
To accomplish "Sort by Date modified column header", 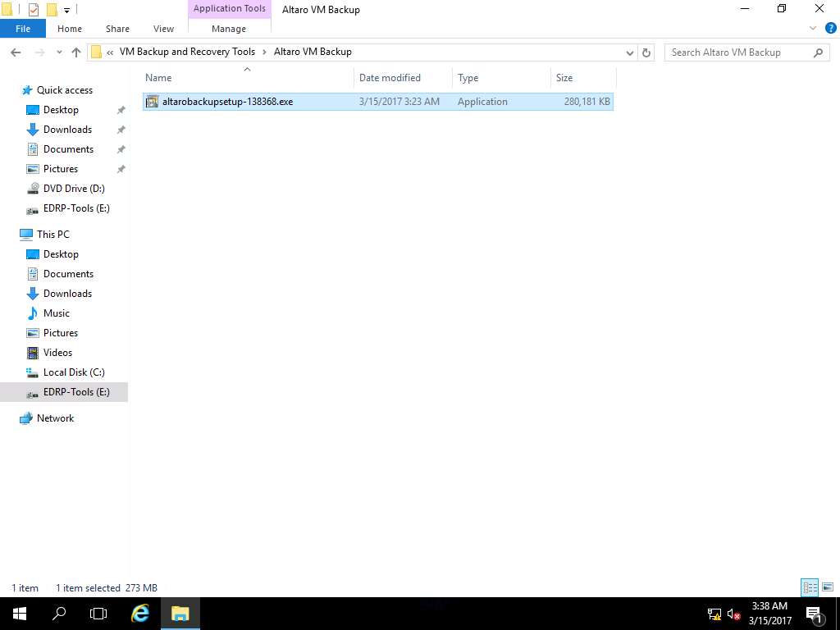I will click(404, 78).
